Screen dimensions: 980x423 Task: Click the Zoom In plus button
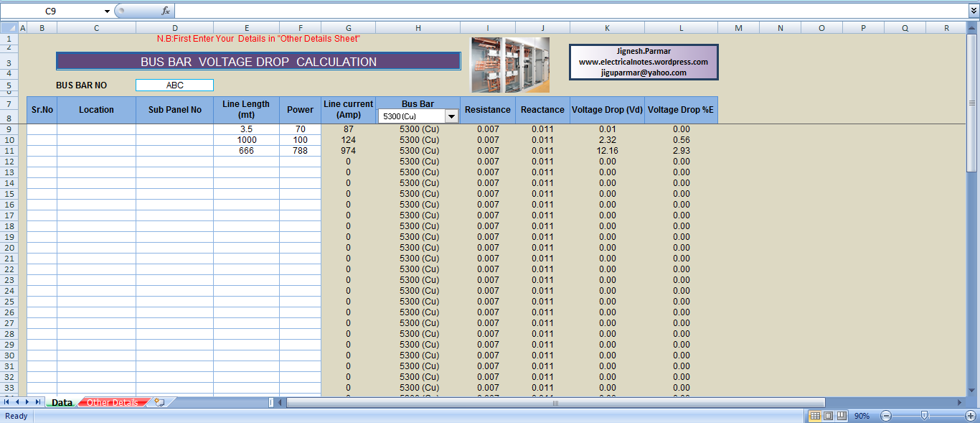pos(971,416)
